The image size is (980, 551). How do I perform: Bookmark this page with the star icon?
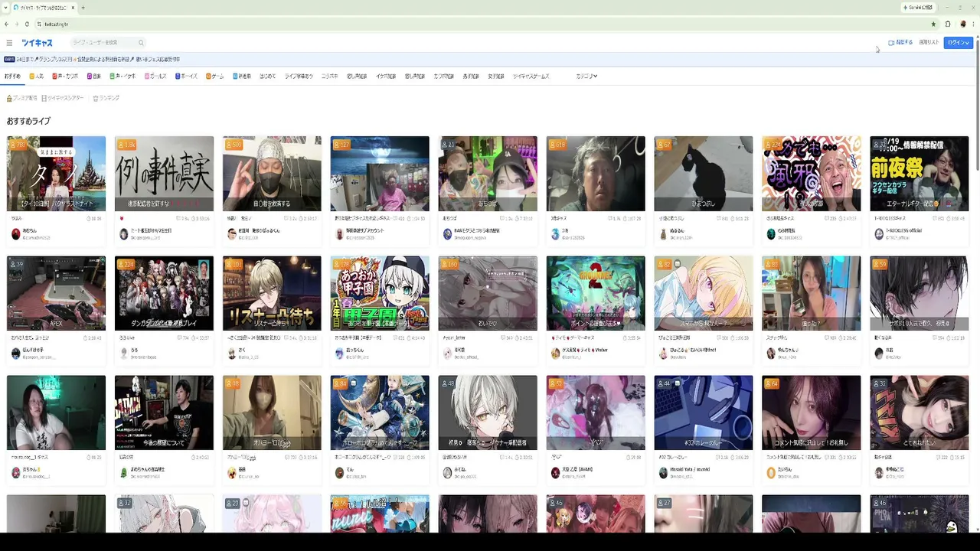coord(933,24)
